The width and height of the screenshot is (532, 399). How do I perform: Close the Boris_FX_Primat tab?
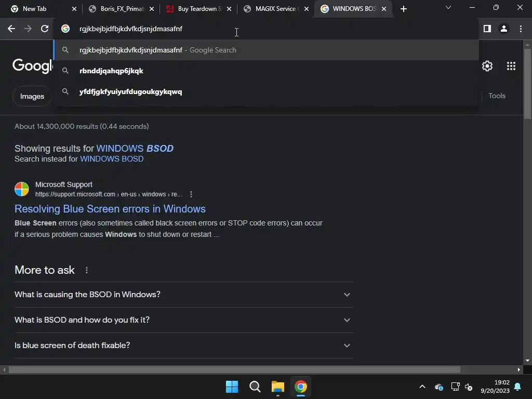152,9
